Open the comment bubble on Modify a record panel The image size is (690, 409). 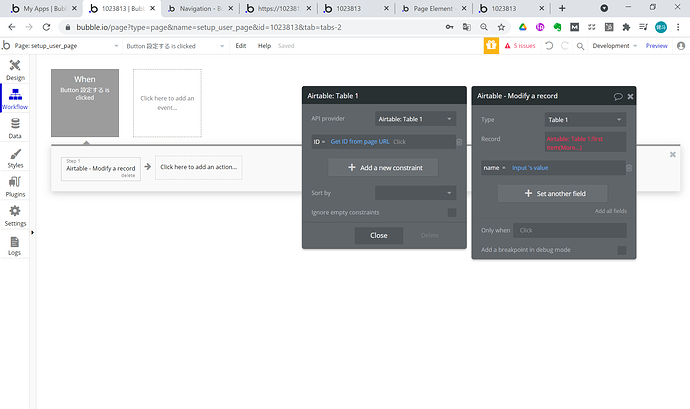point(618,96)
